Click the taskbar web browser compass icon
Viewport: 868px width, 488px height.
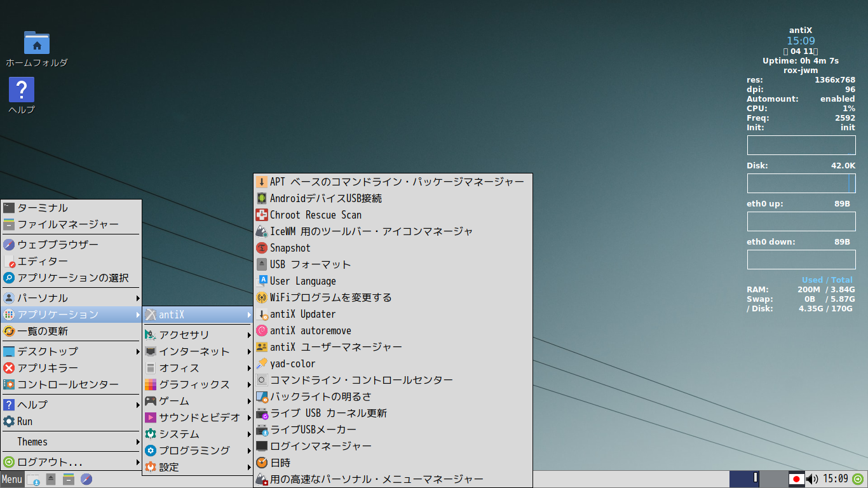[x=86, y=479]
